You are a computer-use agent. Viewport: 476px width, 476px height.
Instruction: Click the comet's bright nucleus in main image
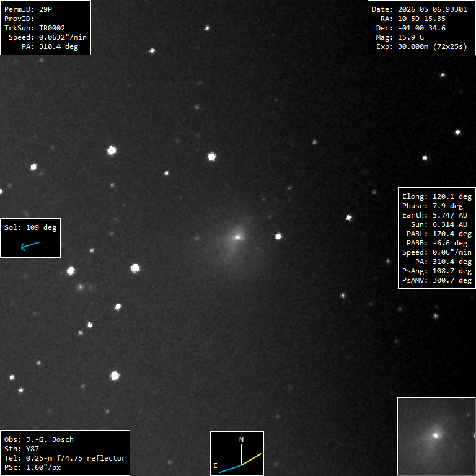[x=238, y=237]
